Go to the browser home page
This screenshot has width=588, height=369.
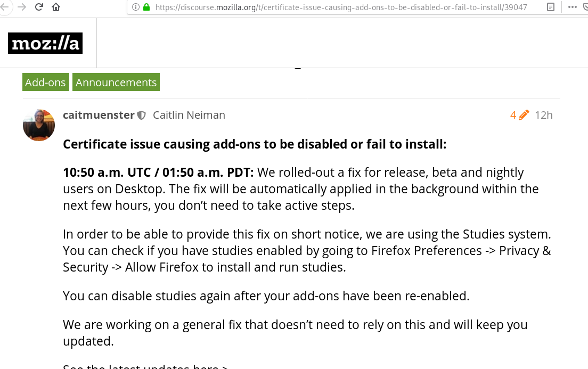56,7
